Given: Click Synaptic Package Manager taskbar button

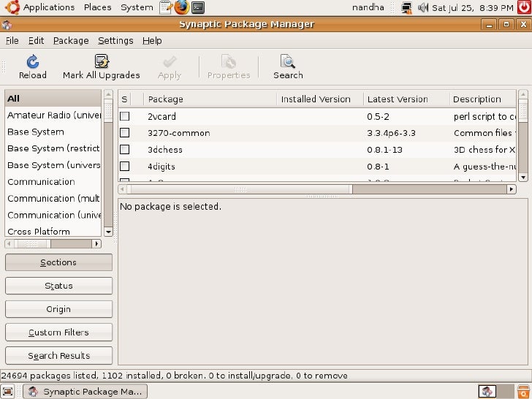Looking at the screenshot, I should coord(85,391).
